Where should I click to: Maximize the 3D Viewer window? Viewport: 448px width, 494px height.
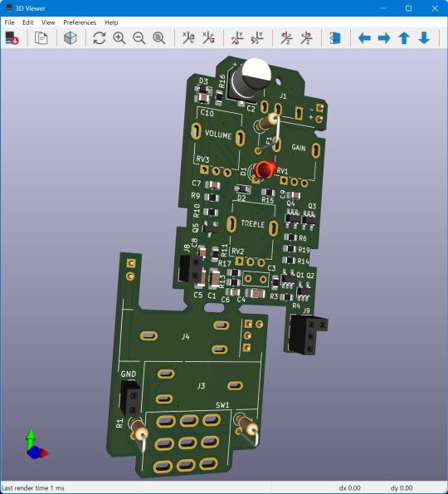click(x=408, y=8)
